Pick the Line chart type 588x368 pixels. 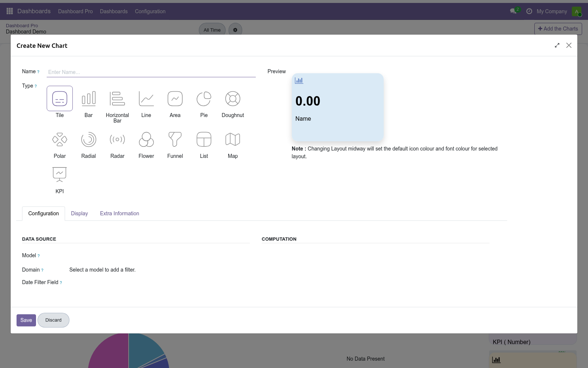click(146, 99)
